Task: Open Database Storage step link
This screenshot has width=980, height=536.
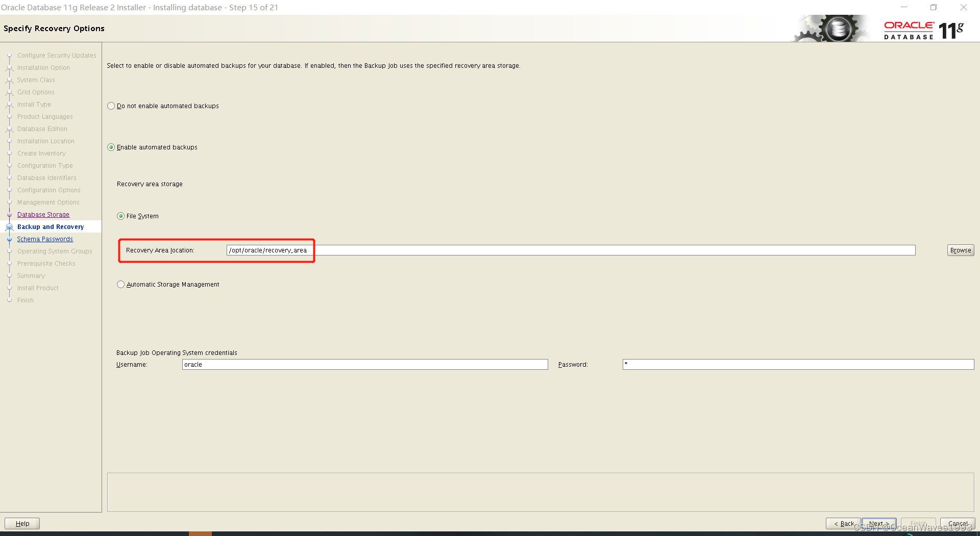Action: coord(43,215)
